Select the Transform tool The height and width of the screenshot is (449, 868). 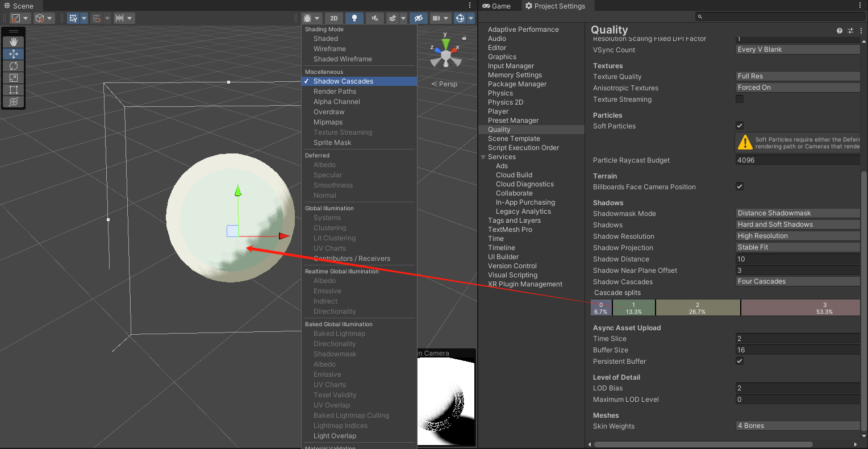14,102
